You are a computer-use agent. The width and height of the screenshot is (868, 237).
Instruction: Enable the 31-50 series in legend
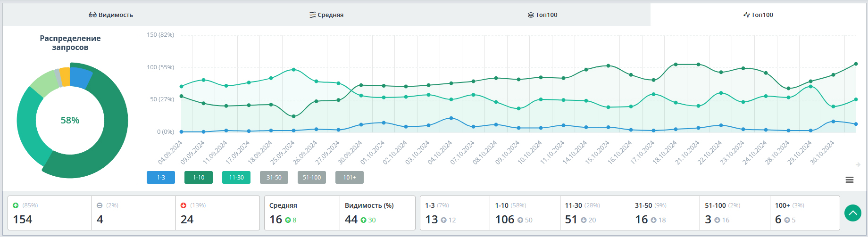pyautogui.click(x=274, y=178)
